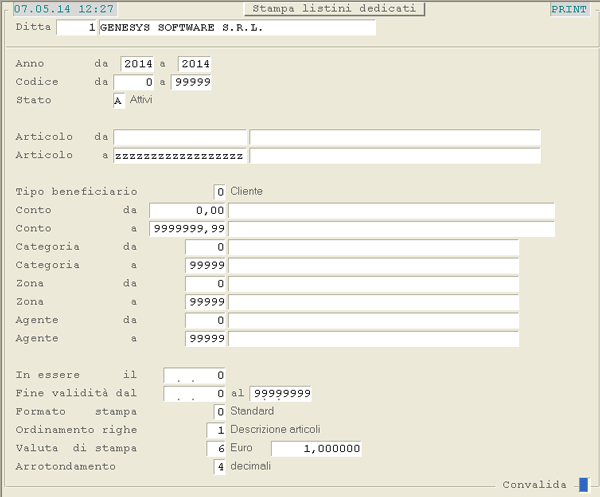Click the Stato field containing A

pyautogui.click(x=119, y=101)
